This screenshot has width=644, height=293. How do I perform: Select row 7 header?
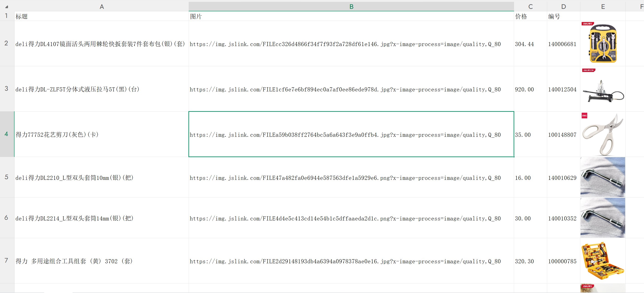(x=7, y=261)
